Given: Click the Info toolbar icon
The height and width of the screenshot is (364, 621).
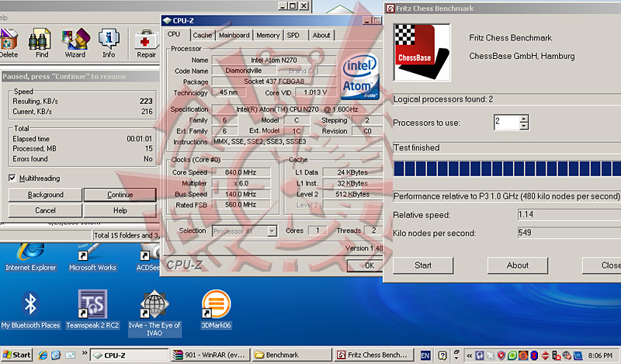Looking at the screenshot, I should coord(109,43).
